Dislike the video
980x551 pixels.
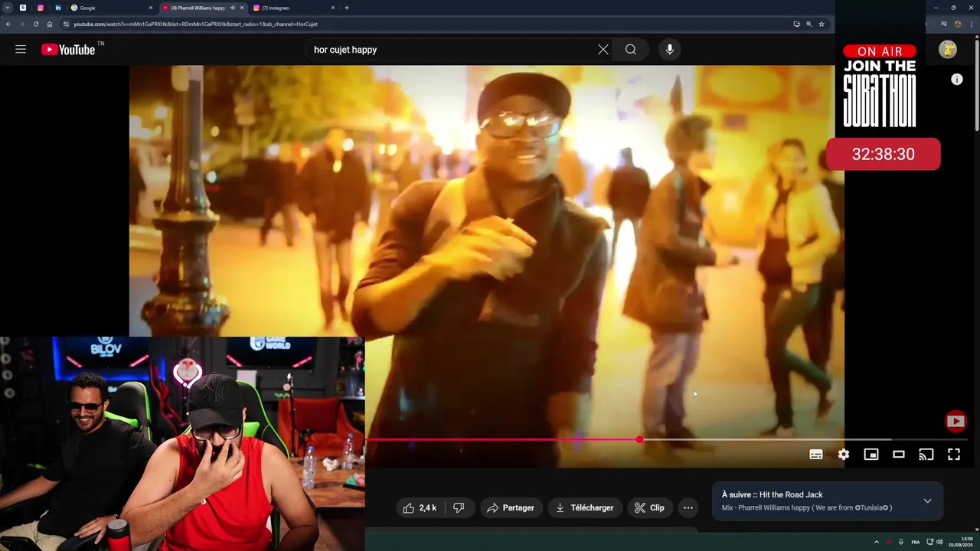pos(459,508)
